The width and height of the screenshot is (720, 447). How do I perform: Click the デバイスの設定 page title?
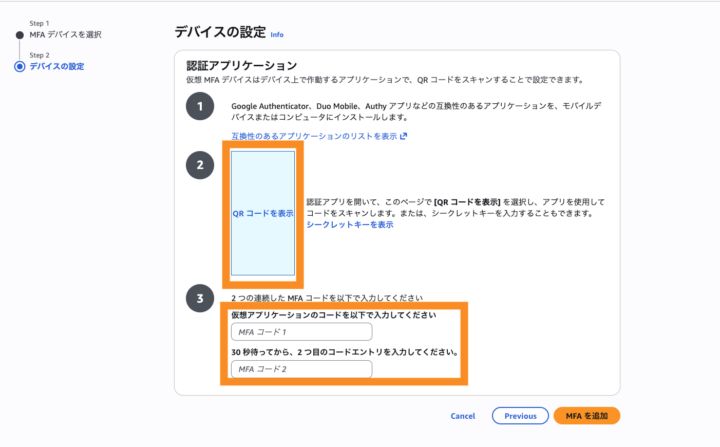pos(220,32)
